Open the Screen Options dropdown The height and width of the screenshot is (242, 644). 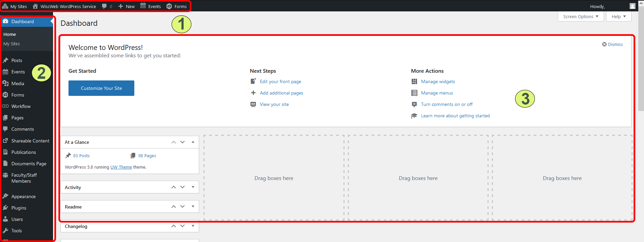pos(581,16)
